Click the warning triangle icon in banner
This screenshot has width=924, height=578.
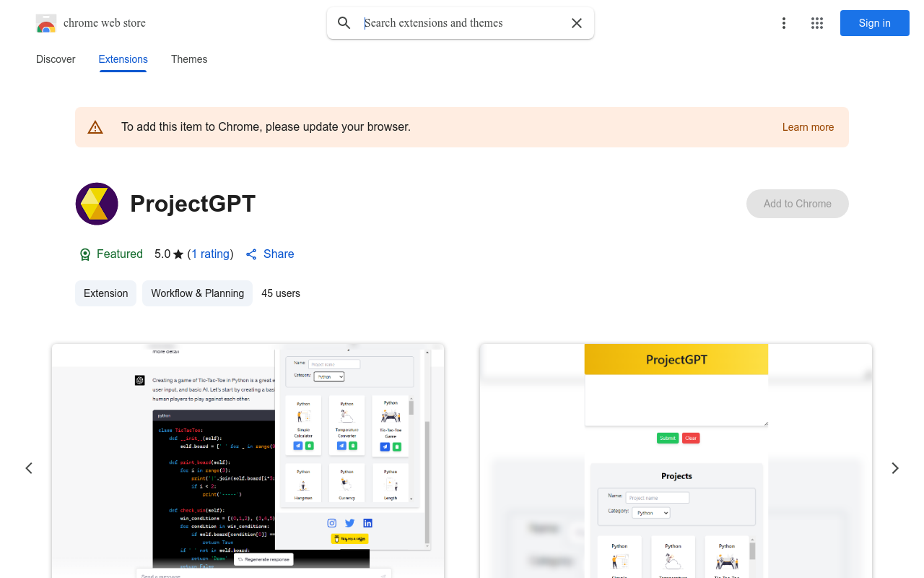(95, 127)
